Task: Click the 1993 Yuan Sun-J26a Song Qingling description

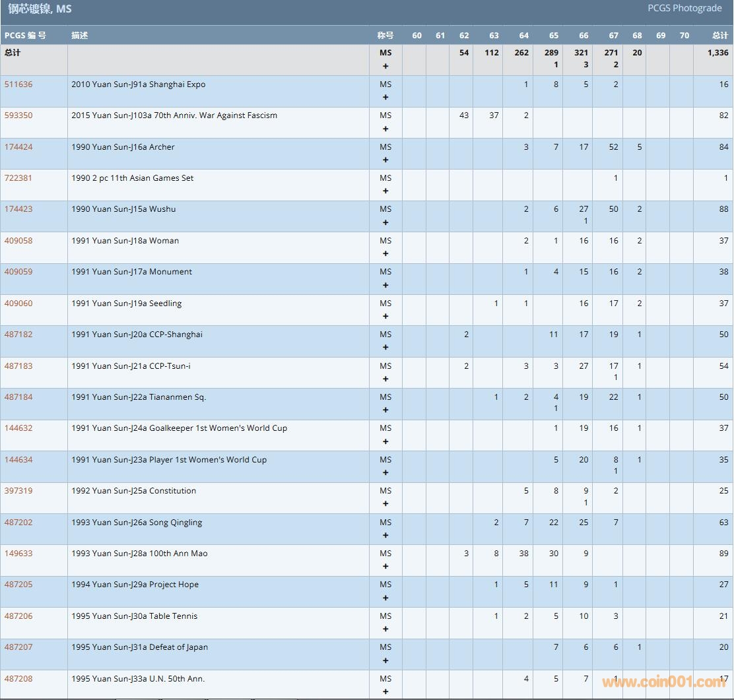Action: pos(137,523)
